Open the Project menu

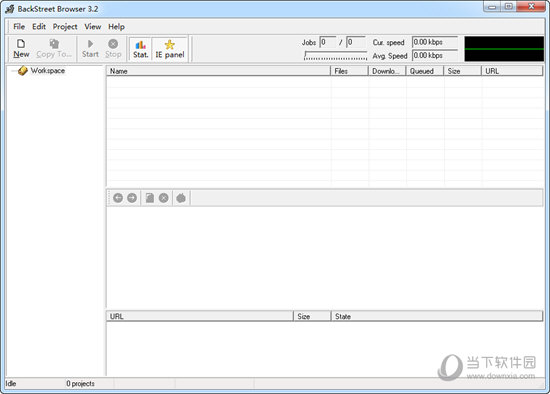65,27
